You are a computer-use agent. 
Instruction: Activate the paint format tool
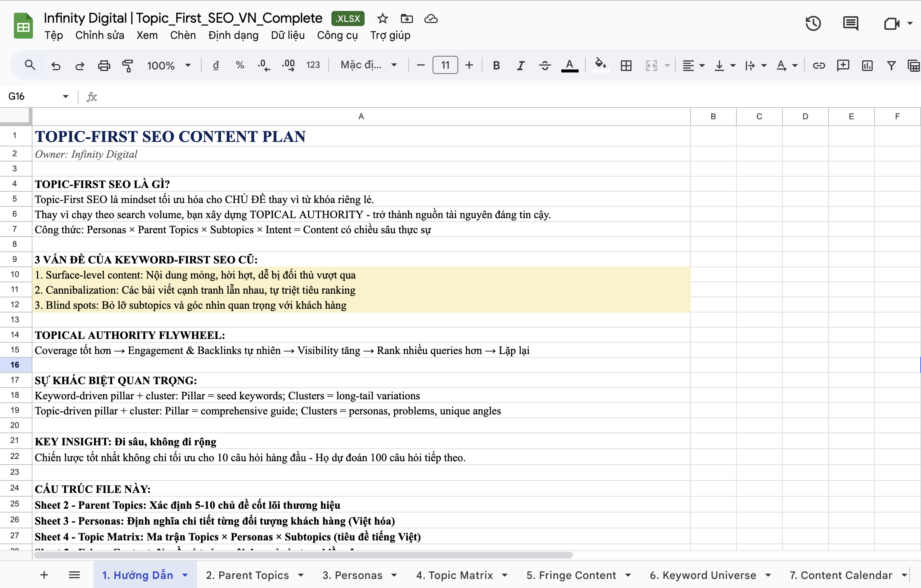click(x=127, y=66)
